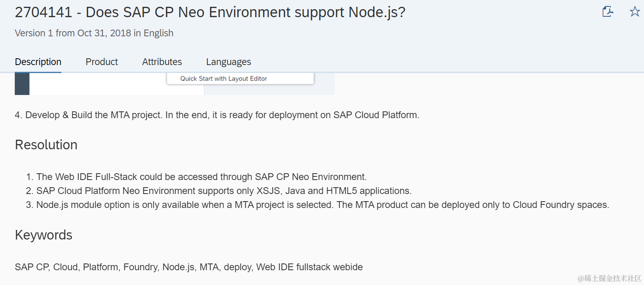Click 'Quick Start with Layout Editor' entry
Viewport: 644px width, 285px height.
pos(223,79)
